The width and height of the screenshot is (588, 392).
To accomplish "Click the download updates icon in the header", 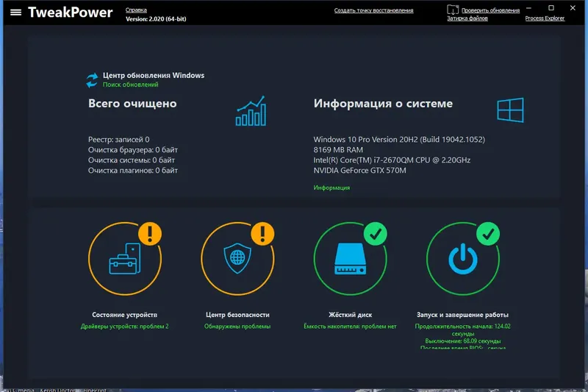I will click(453, 10).
